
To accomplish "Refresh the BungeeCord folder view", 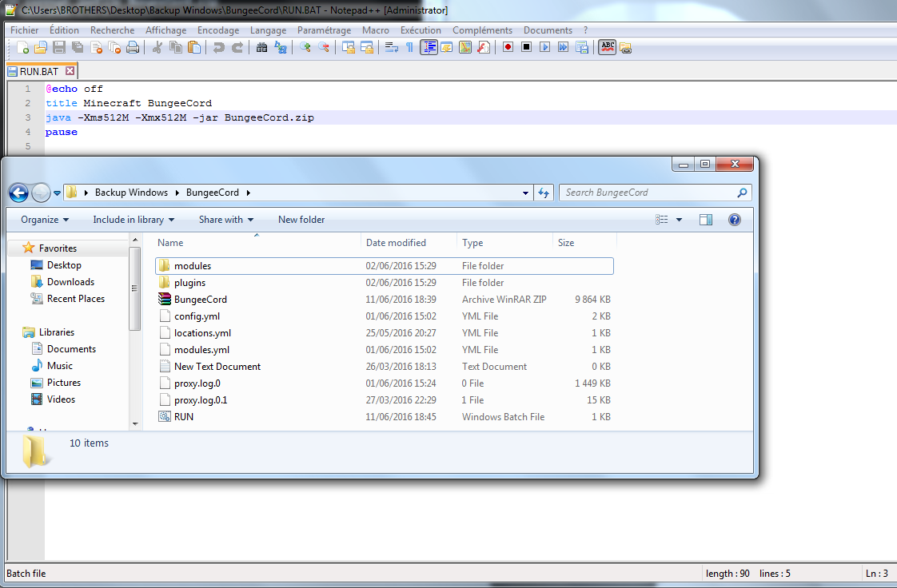I will pos(544,193).
